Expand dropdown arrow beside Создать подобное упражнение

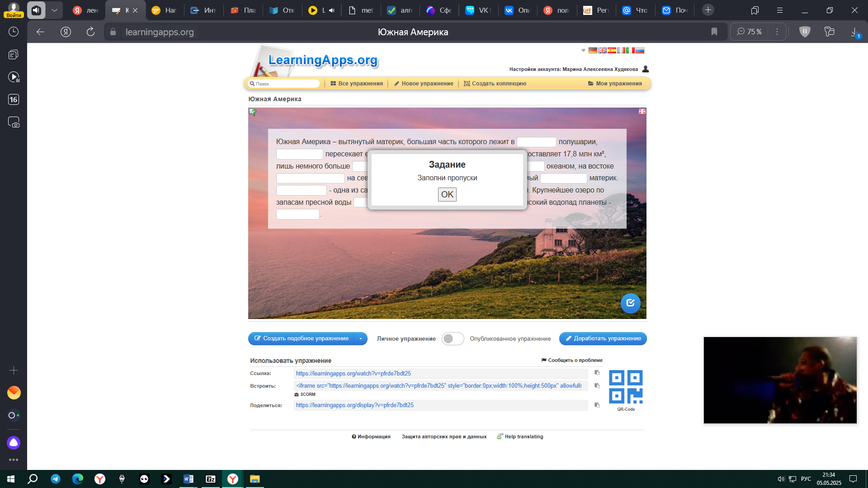[x=361, y=338]
